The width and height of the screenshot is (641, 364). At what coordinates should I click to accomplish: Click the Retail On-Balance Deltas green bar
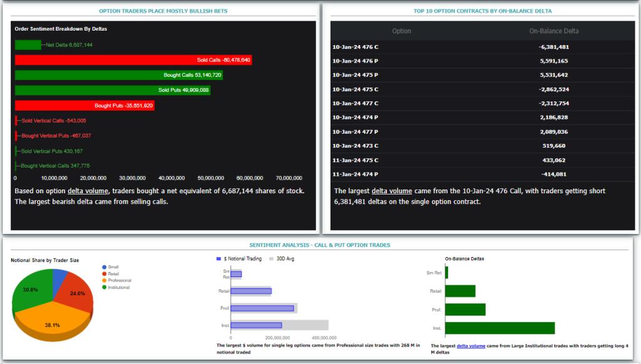[x=460, y=291]
